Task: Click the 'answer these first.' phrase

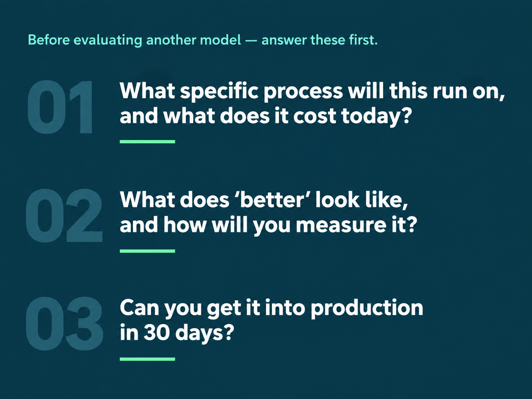Action: 320,40
